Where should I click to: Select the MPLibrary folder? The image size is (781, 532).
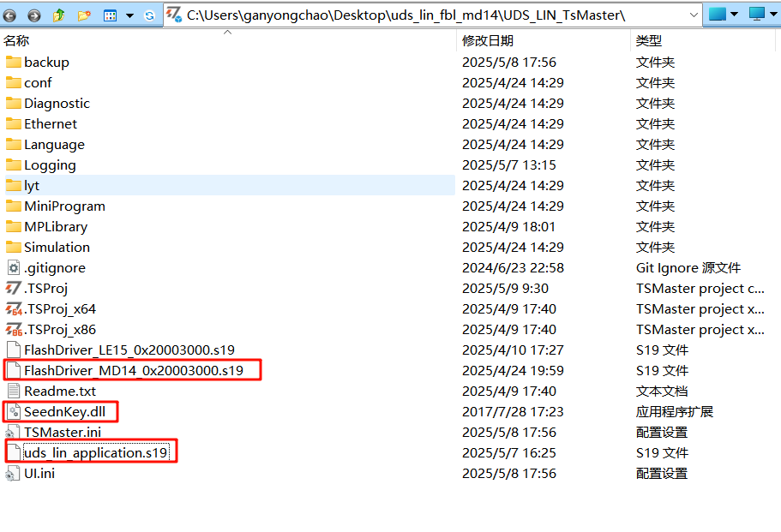point(46,226)
